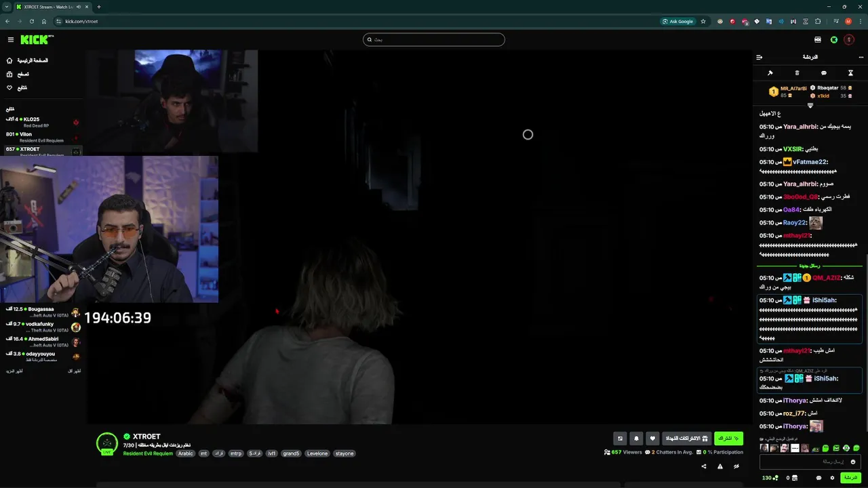The height and width of the screenshot is (488, 868).
Task: Click the site info icon in address bar
Action: click(59, 21)
